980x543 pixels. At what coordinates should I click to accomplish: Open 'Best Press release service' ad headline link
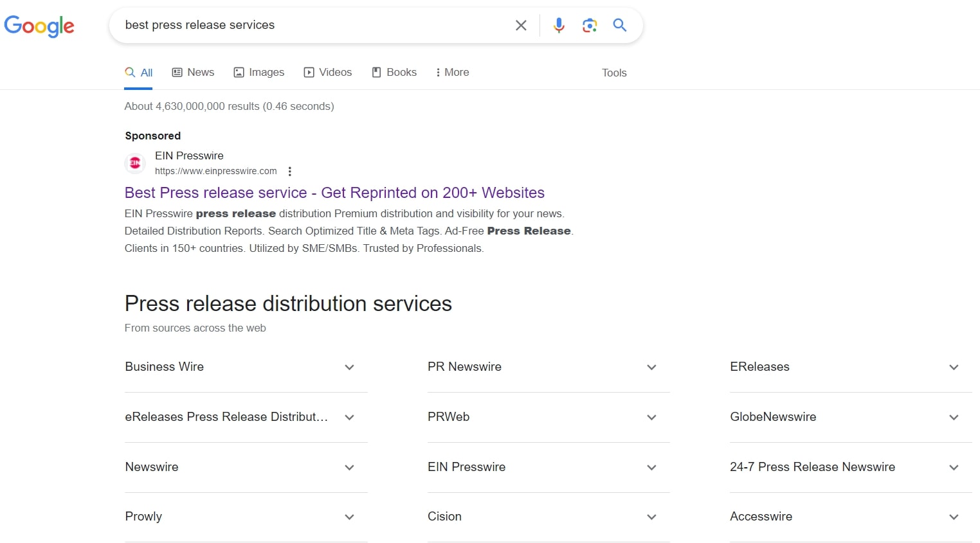(334, 193)
